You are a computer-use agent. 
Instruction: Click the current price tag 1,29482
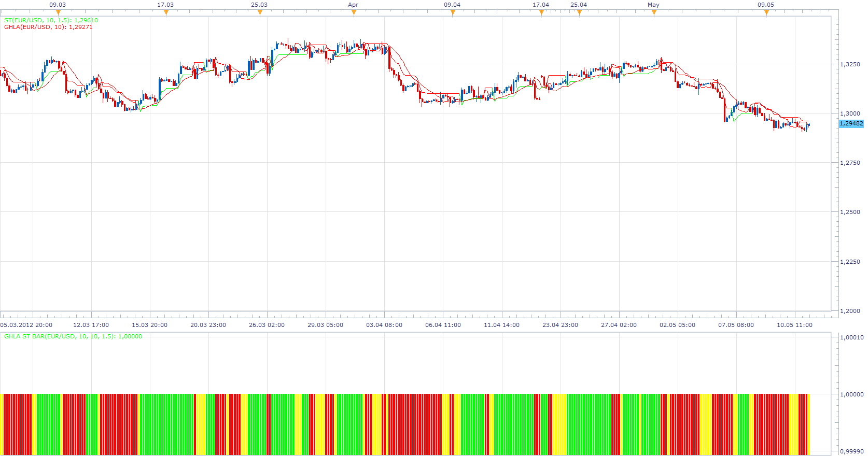[x=851, y=123]
